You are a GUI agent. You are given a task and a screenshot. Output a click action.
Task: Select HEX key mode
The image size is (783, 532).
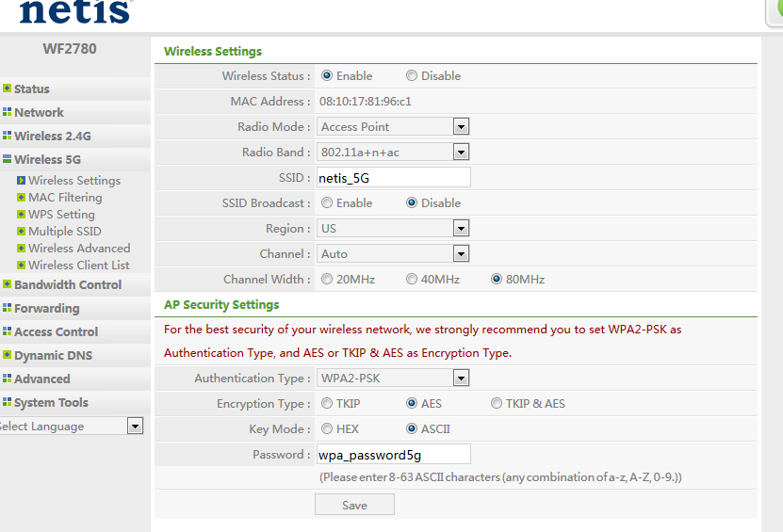327,428
